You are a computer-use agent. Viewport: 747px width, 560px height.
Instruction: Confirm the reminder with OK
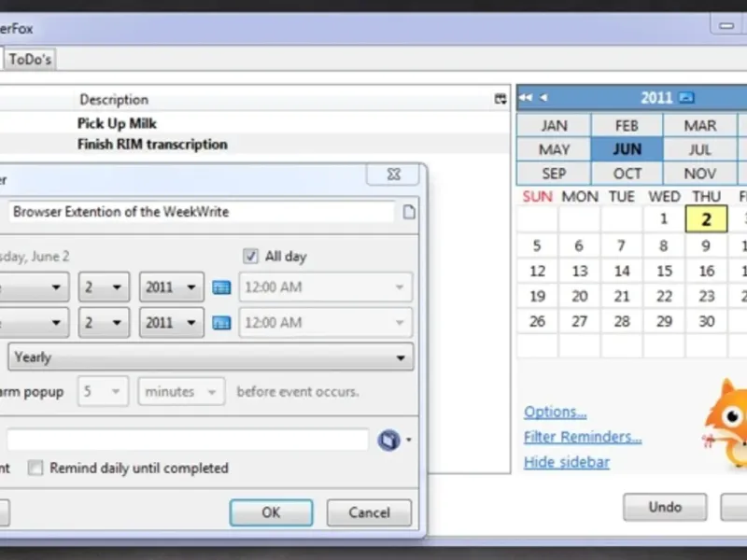pyautogui.click(x=271, y=512)
